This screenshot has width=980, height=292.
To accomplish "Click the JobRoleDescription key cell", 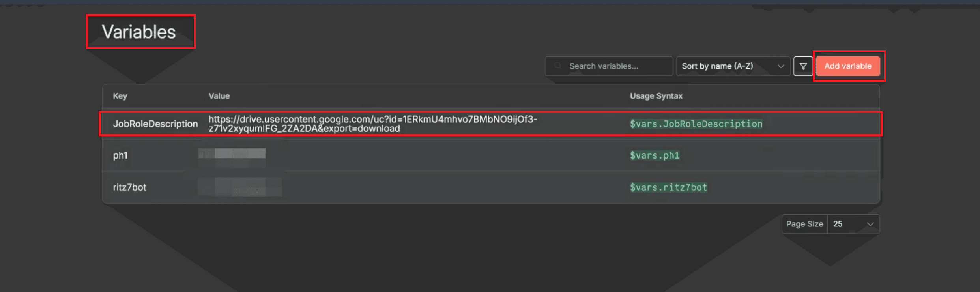I will (x=155, y=124).
